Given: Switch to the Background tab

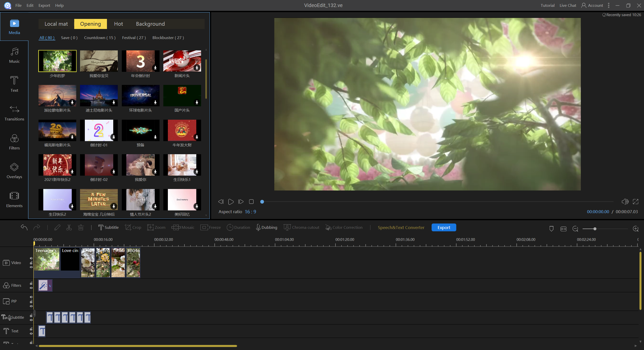Looking at the screenshot, I should 150,24.
